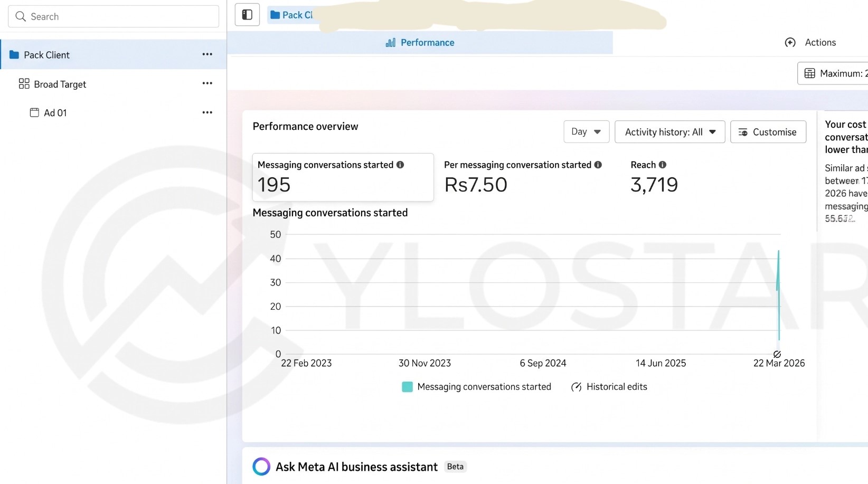Click the Performance bar chart icon
Screen dimensions: 868x484
tap(390, 43)
